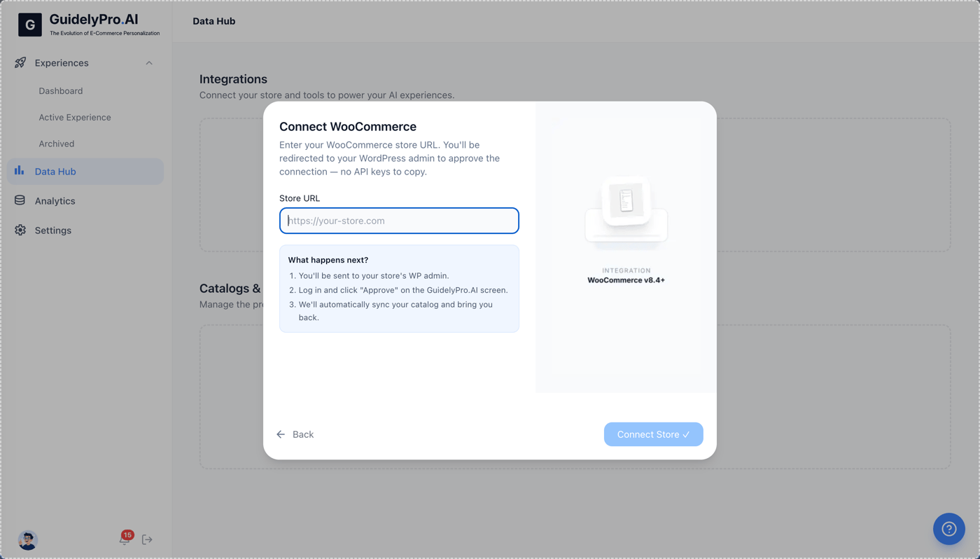Open the help question mark button
Screen dimensions: 980x559
coord(949,529)
